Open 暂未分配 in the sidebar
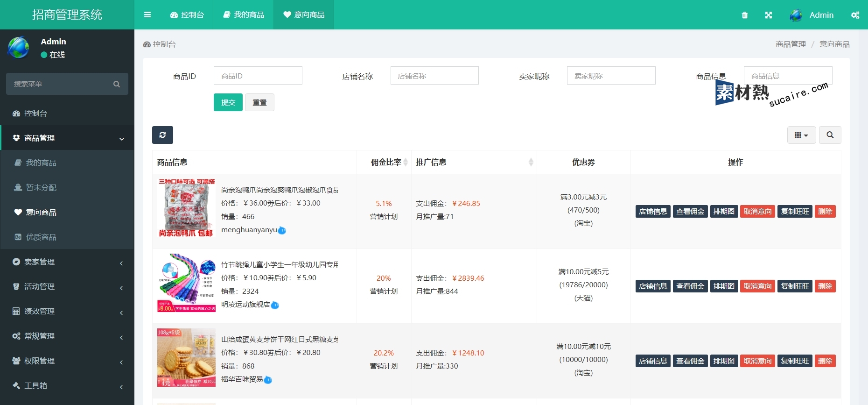 pos(67,187)
